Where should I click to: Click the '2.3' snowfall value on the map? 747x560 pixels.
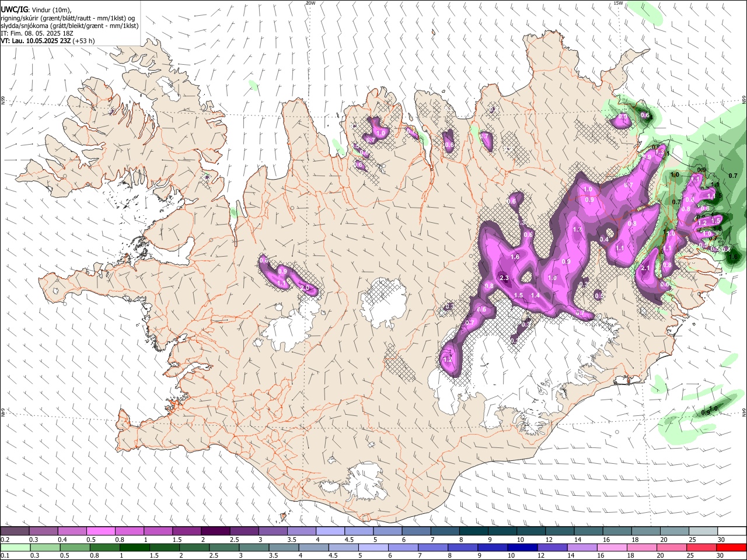tap(505, 278)
